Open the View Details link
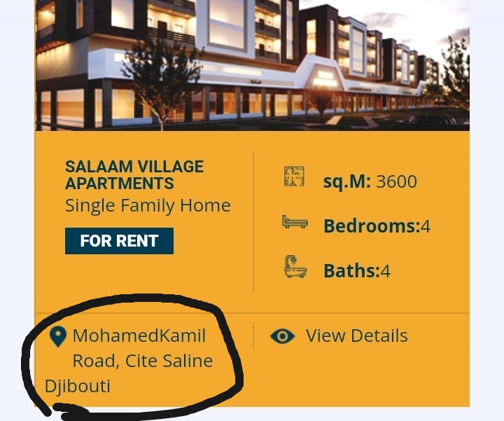The width and height of the screenshot is (504, 421). (x=356, y=336)
